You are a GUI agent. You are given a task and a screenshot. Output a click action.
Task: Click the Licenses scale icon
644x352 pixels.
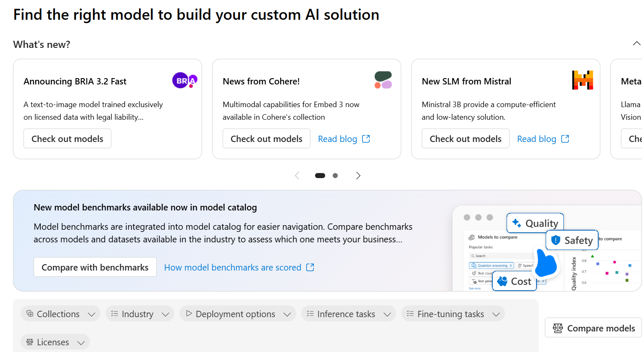30,342
